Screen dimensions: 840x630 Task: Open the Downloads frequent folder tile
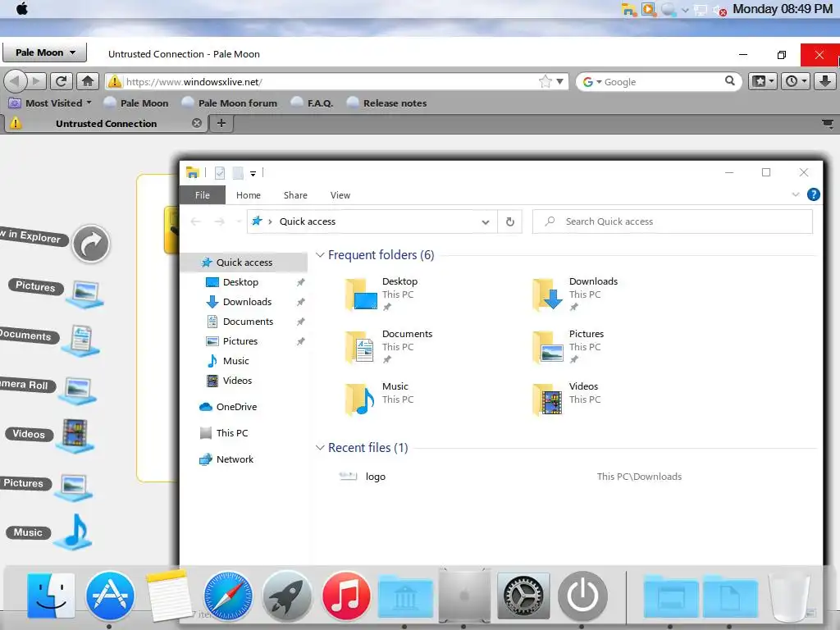pyautogui.click(x=576, y=294)
